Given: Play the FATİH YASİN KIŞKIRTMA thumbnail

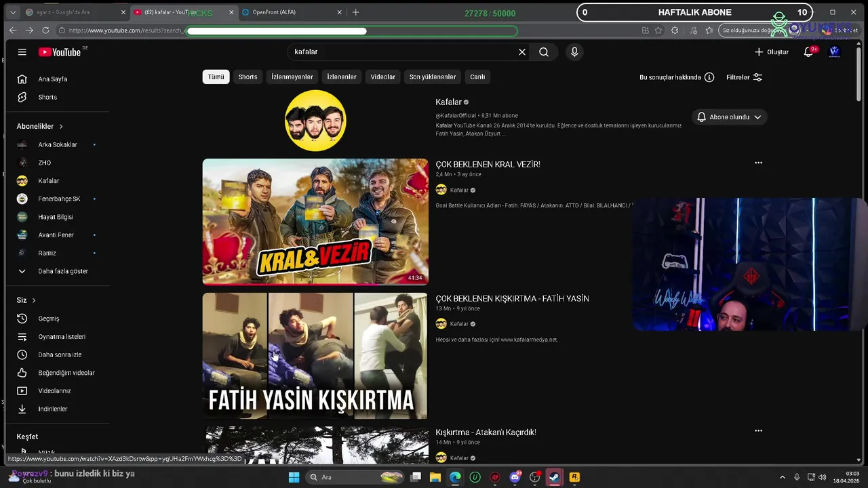Looking at the screenshot, I should pos(315,356).
